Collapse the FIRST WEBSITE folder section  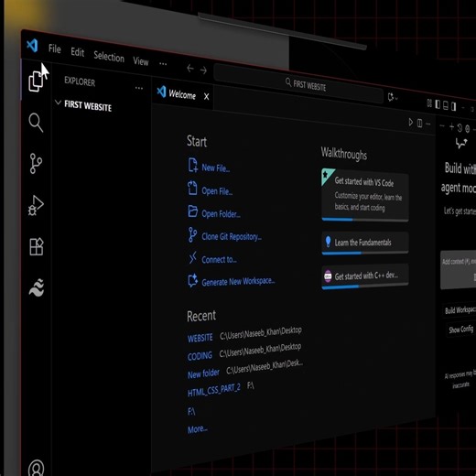pyautogui.click(x=83, y=105)
